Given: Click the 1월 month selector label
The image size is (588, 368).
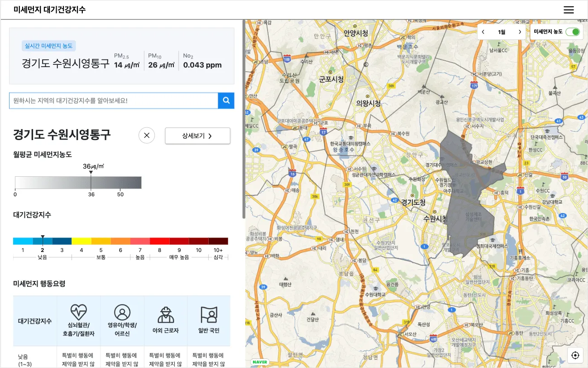Looking at the screenshot, I should [502, 32].
